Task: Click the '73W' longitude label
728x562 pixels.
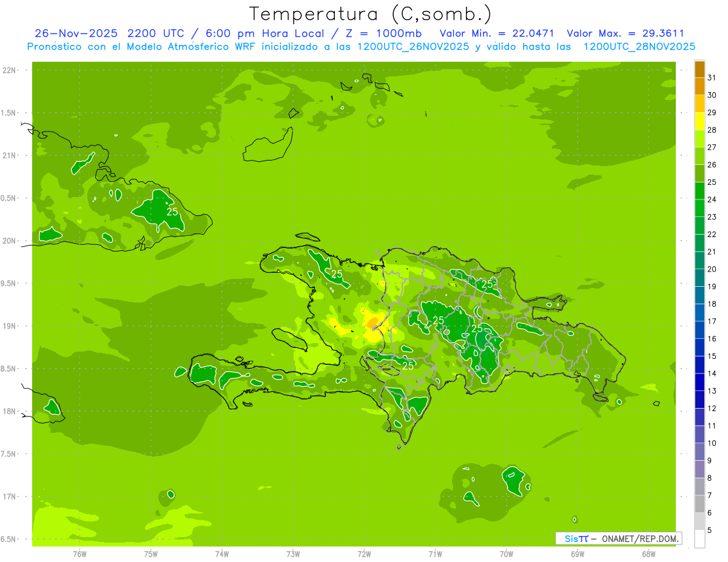Action: coord(293,554)
